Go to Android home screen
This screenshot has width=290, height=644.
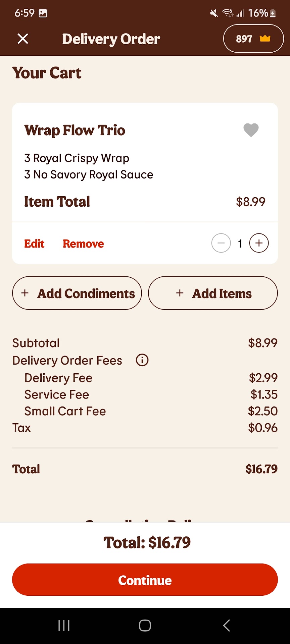tap(145, 626)
